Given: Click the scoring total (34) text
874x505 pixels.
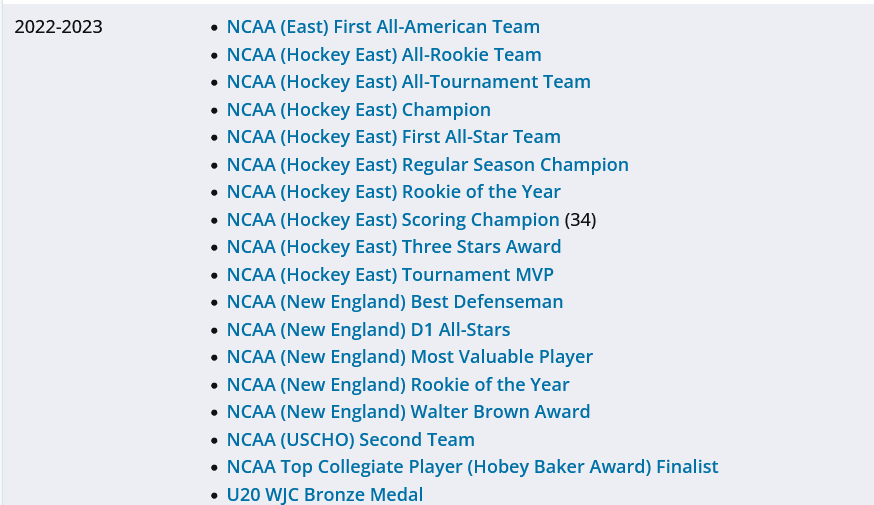Looking at the screenshot, I should tap(580, 220).
